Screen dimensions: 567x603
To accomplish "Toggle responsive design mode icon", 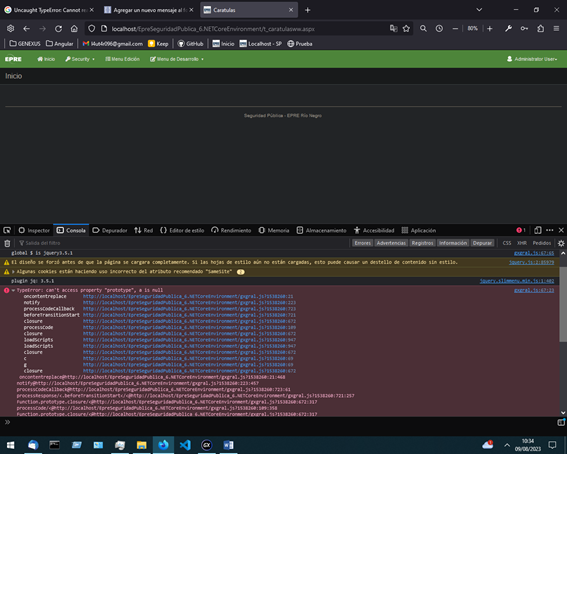I will pyautogui.click(x=538, y=230).
